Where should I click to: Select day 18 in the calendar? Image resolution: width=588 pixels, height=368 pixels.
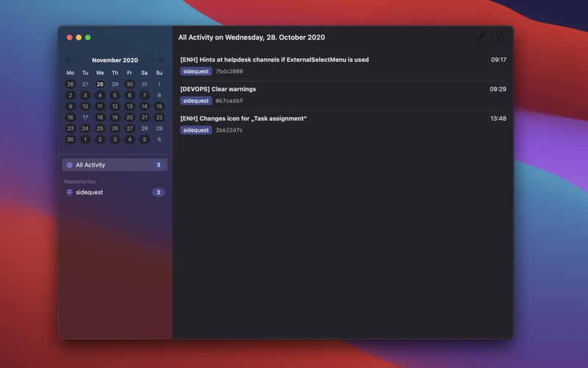(x=100, y=117)
